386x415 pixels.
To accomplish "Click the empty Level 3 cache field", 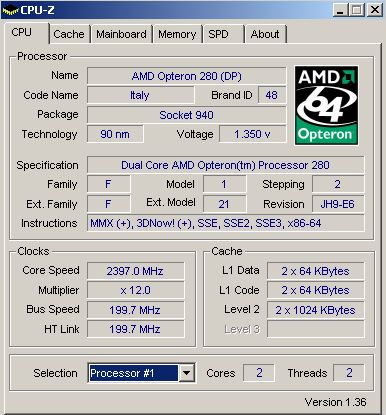I will [x=315, y=329].
